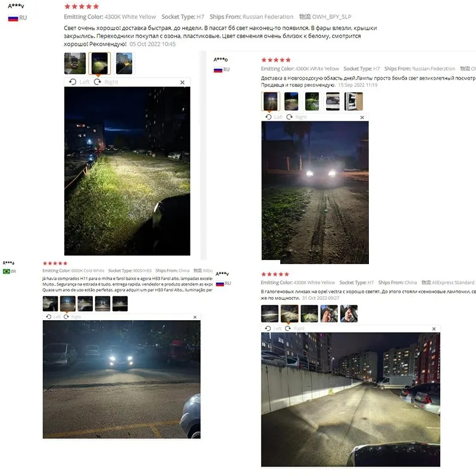
Task: Rotate left in Brazilian review viewer
Action: (54, 317)
